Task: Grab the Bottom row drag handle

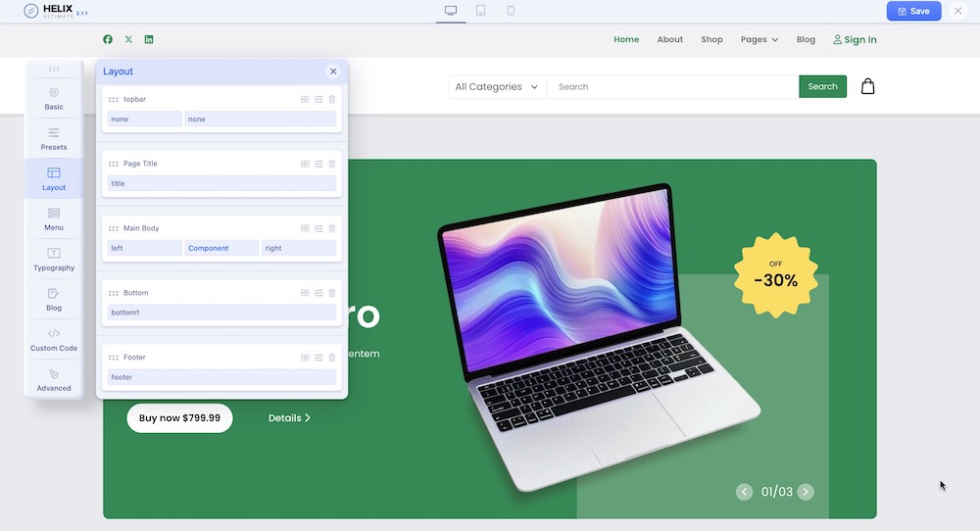Action: 113,293
